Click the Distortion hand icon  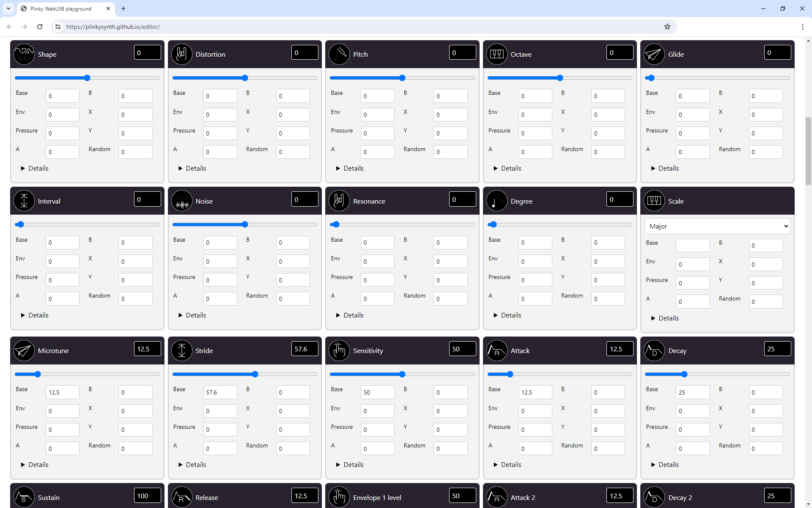pos(182,54)
